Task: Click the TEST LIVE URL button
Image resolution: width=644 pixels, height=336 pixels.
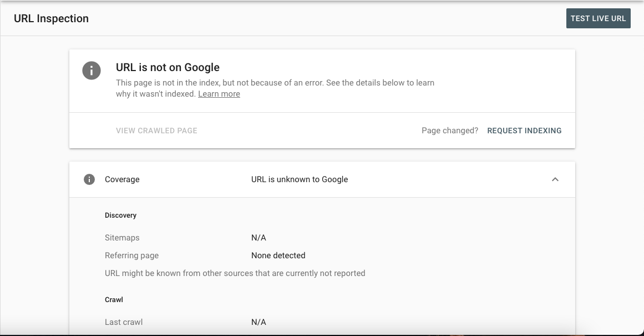Action: click(598, 18)
